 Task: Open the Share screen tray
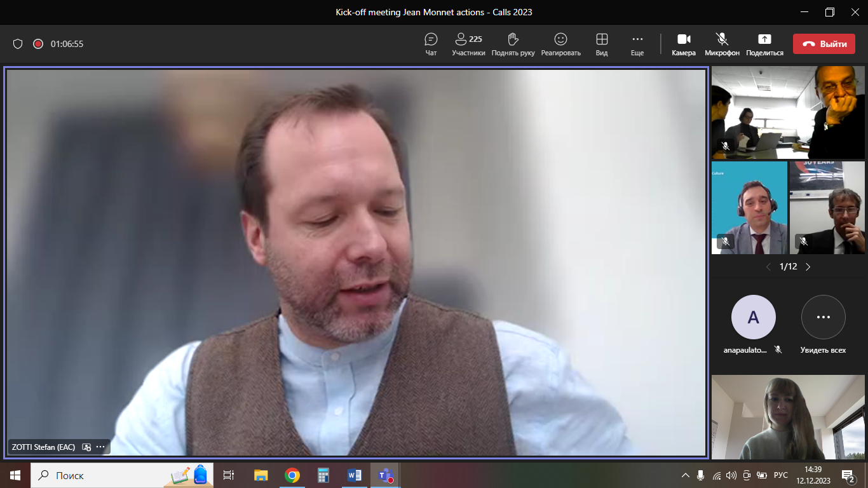[x=764, y=39]
